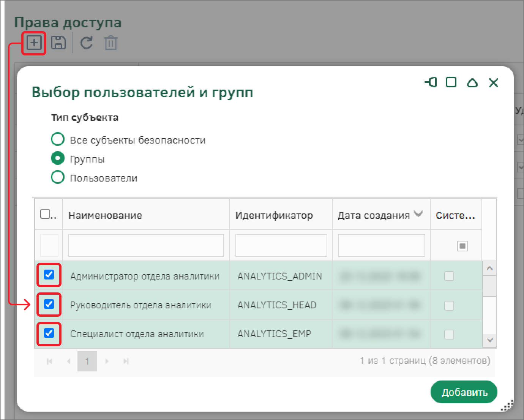Click the 'Добавить' button
This screenshot has width=524, height=420.
tap(464, 392)
